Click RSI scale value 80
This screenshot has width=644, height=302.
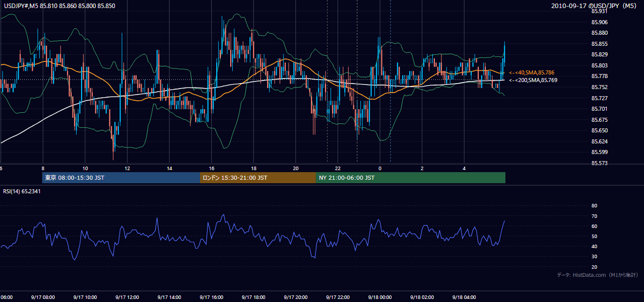[594, 206]
